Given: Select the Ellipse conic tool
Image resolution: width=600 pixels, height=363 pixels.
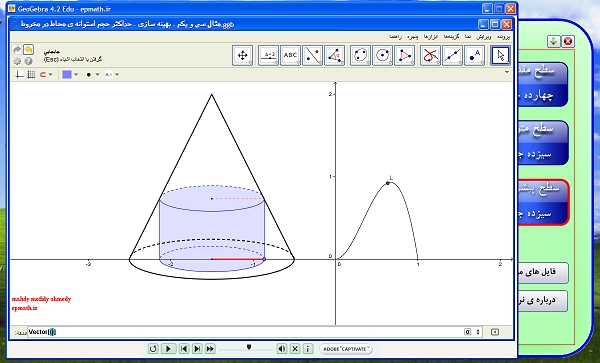Looking at the screenshot, I should click(360, 55).
